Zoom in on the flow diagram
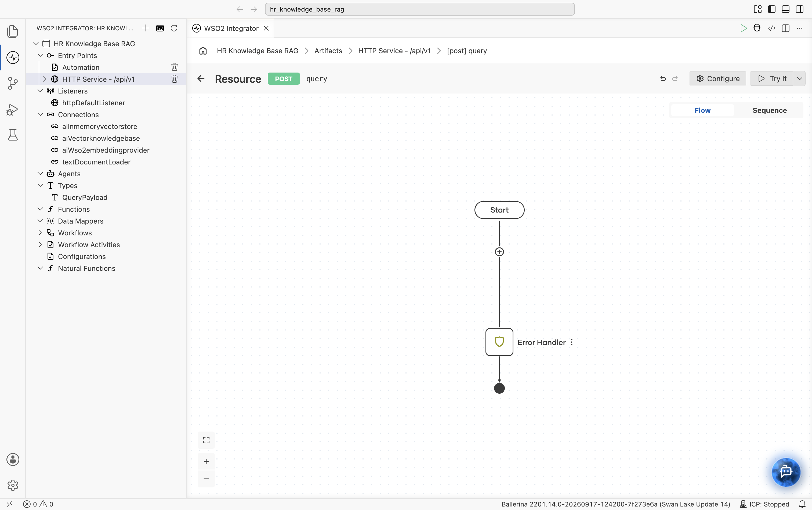The image size is (812, 510). (x=206, y=461)
